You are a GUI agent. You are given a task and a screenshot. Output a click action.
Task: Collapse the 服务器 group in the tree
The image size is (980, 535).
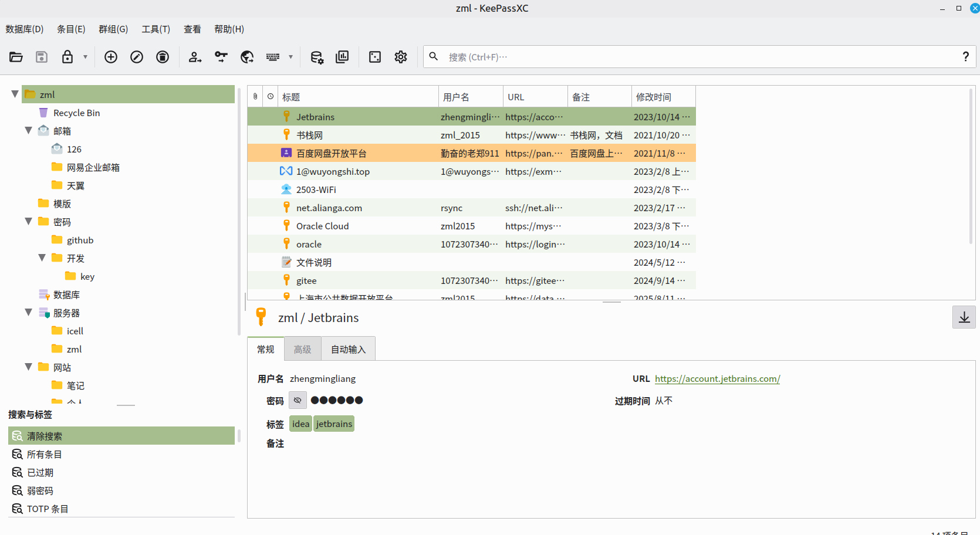point(28,312)
